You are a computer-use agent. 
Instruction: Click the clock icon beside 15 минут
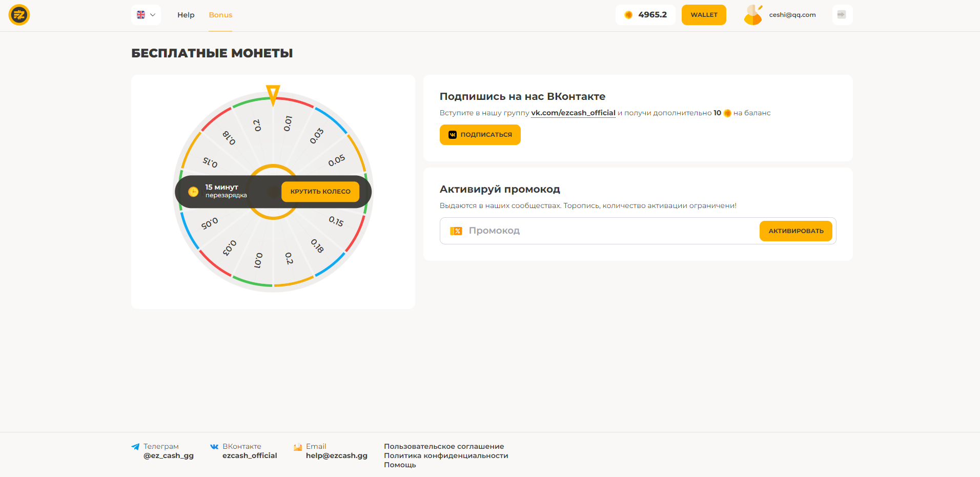coord(193,192)
